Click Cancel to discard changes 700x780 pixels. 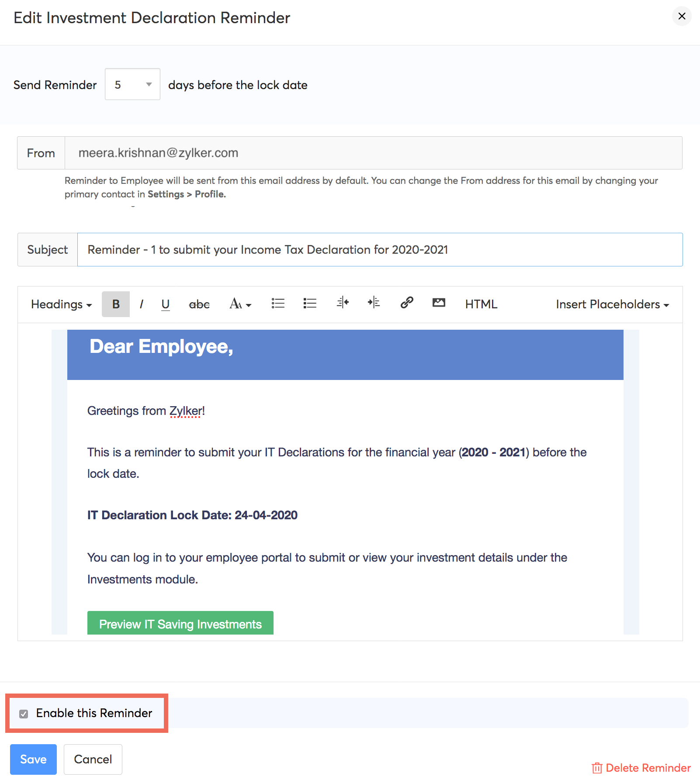pos(93,759)
